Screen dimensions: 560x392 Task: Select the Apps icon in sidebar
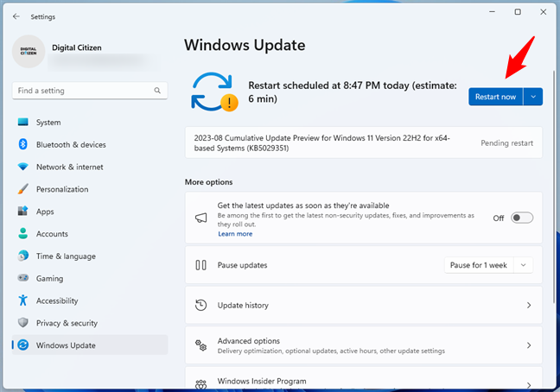click(x=22, y=212)
